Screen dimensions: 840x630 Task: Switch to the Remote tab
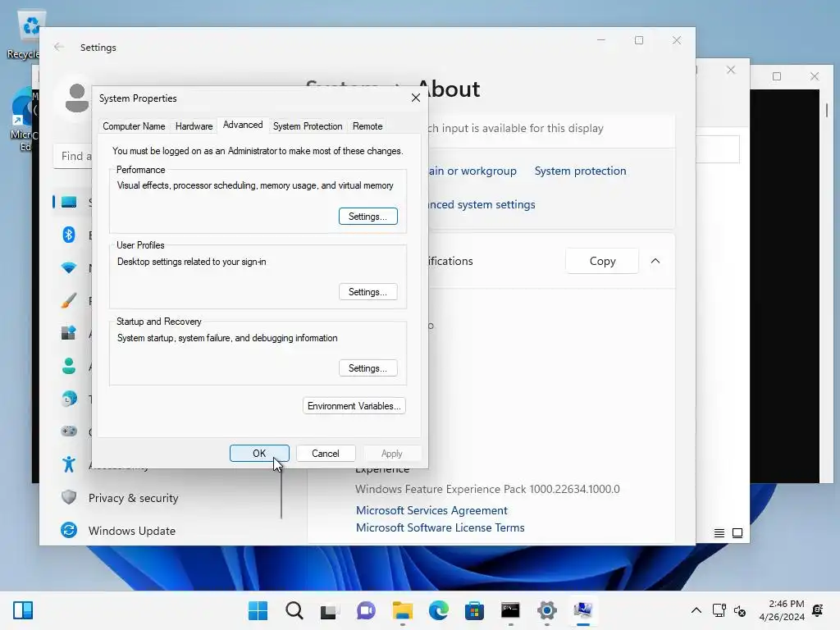tap(367, 126)
